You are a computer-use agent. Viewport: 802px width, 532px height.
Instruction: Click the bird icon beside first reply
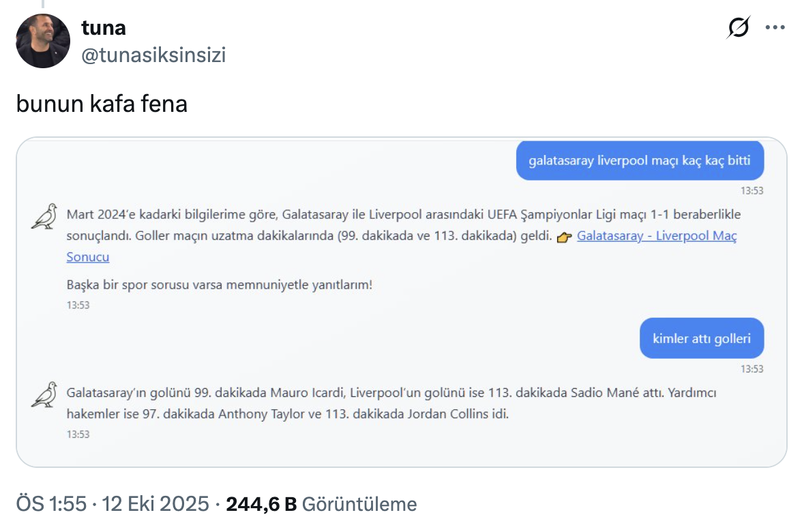pyautogui.click(x=44, y=216)
